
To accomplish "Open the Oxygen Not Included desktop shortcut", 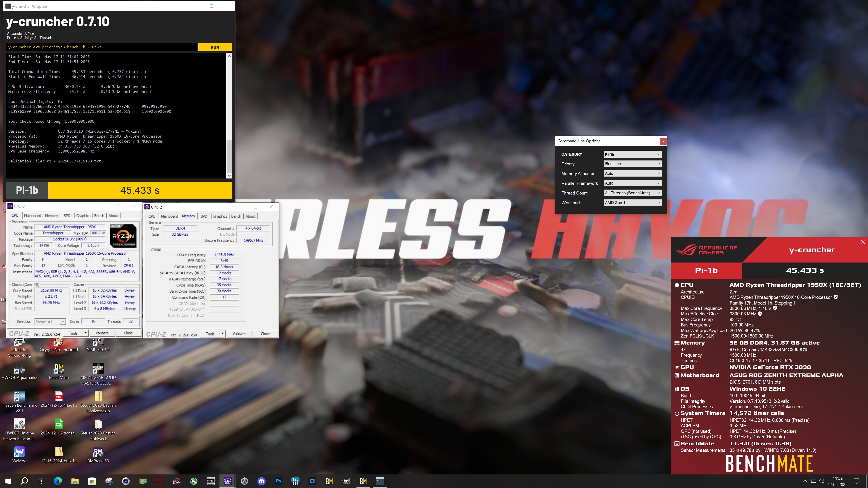I will 59,345.
